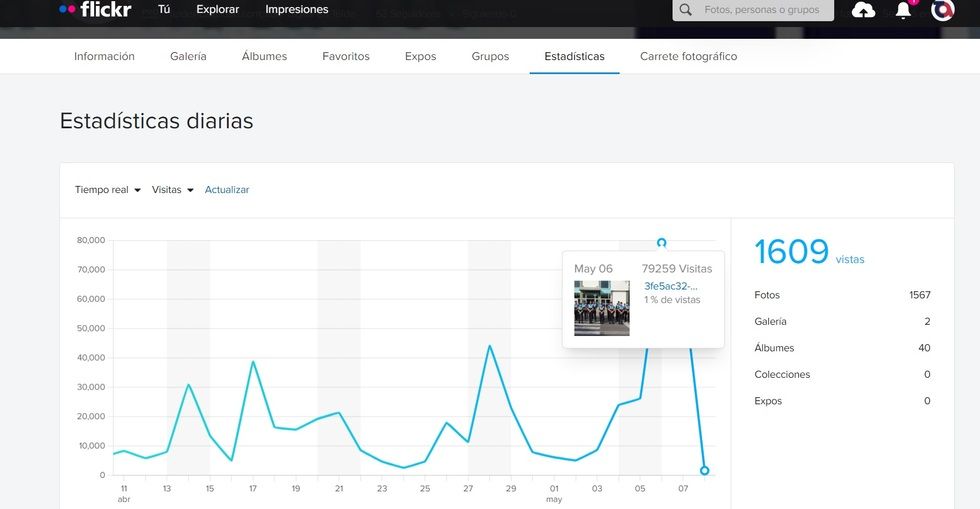Click the last data point on the chart
Viewport: 980px width, 509px height.
[705, 470]
